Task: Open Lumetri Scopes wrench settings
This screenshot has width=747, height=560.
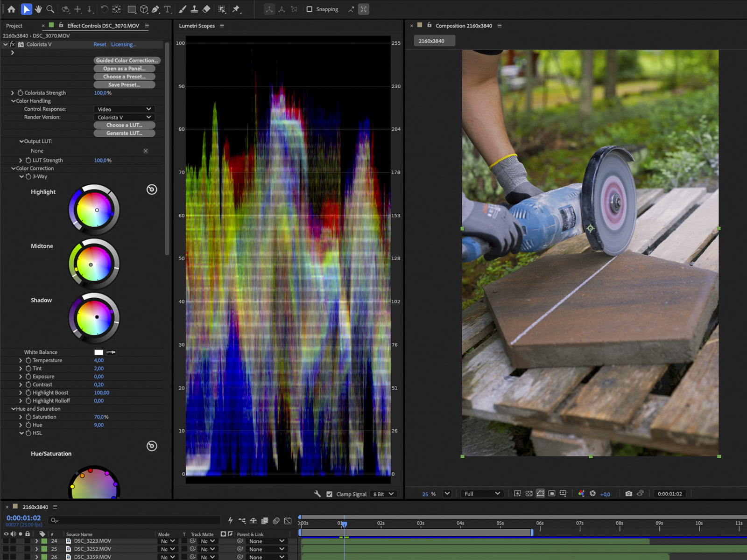Action: point(317,494)
